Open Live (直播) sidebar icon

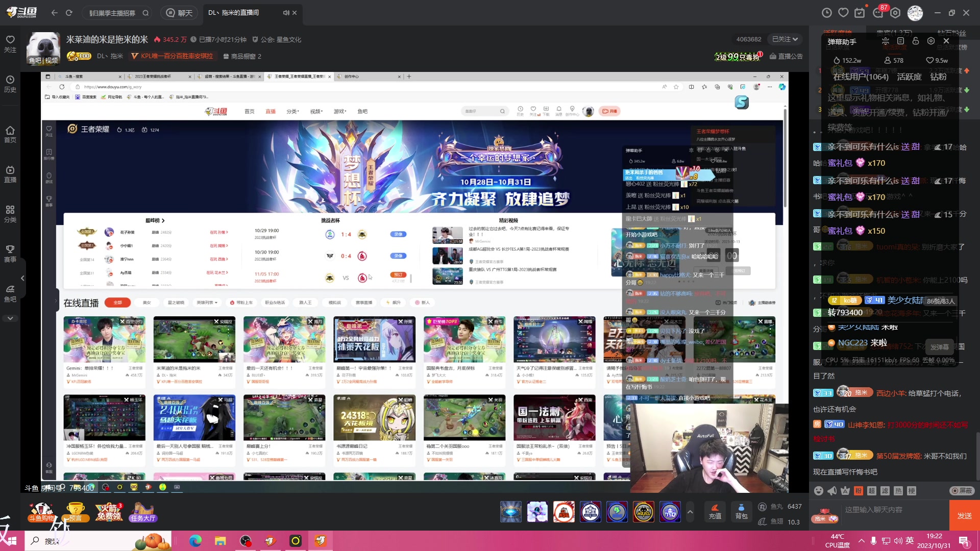10,174
